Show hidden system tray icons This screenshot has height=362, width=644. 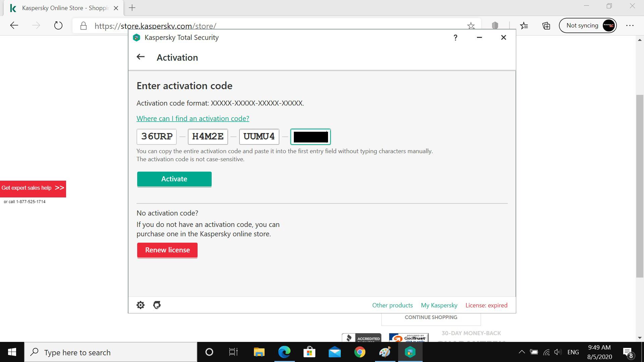click(x=522, y=352)
